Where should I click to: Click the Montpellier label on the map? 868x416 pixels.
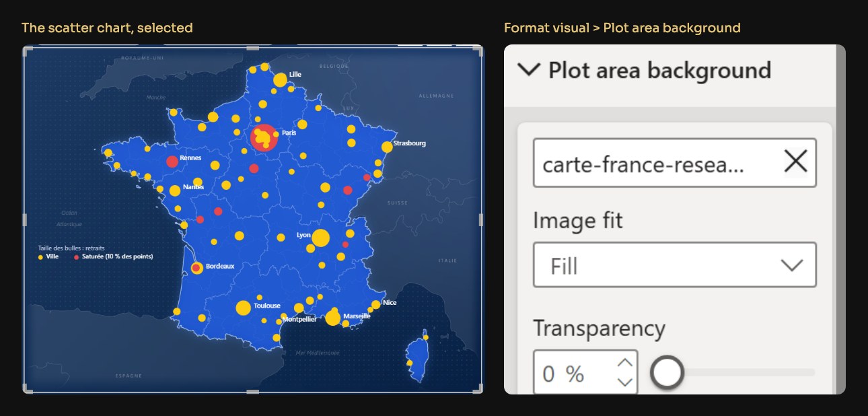(299, 319)
